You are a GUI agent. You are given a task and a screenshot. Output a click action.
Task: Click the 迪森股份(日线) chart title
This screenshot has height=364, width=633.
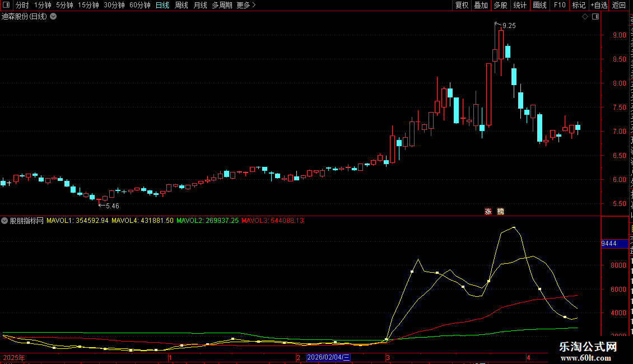click(x=24, y=17)
